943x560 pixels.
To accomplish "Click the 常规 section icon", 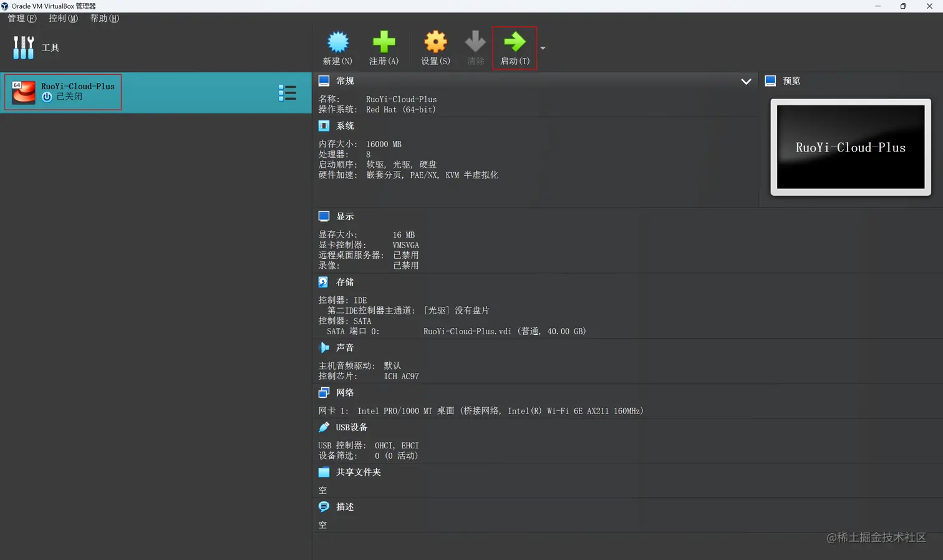I will pos(324,80).
